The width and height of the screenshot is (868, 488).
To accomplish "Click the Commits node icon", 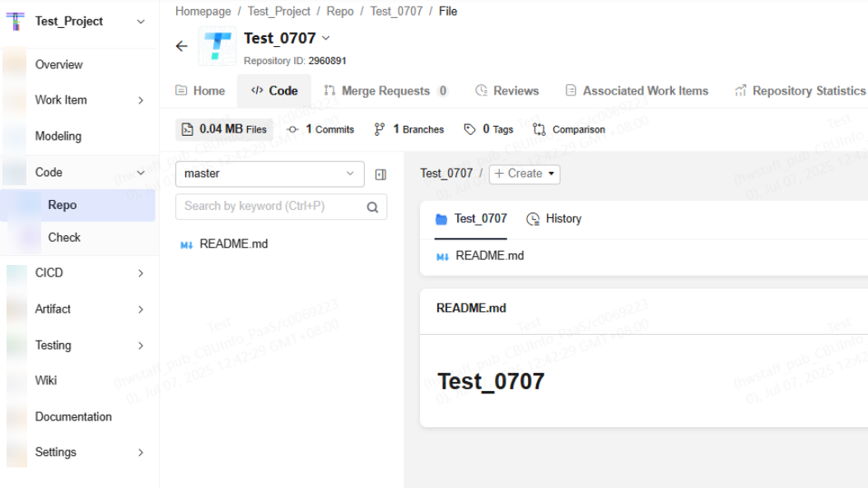I will [292, 129].
